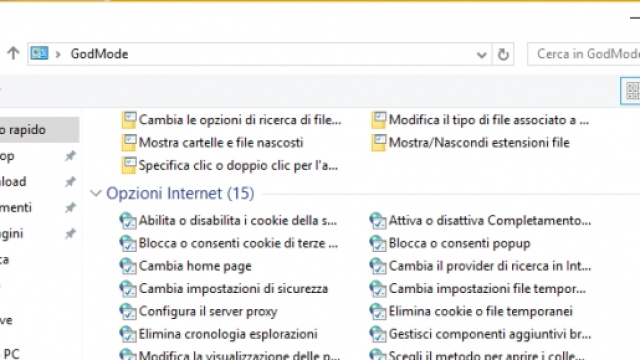Image resolution: width=640 pixels, height=360 pixels.
Task: Click the icon beside Blocca o consenti cookie
Action: (128, 243)
